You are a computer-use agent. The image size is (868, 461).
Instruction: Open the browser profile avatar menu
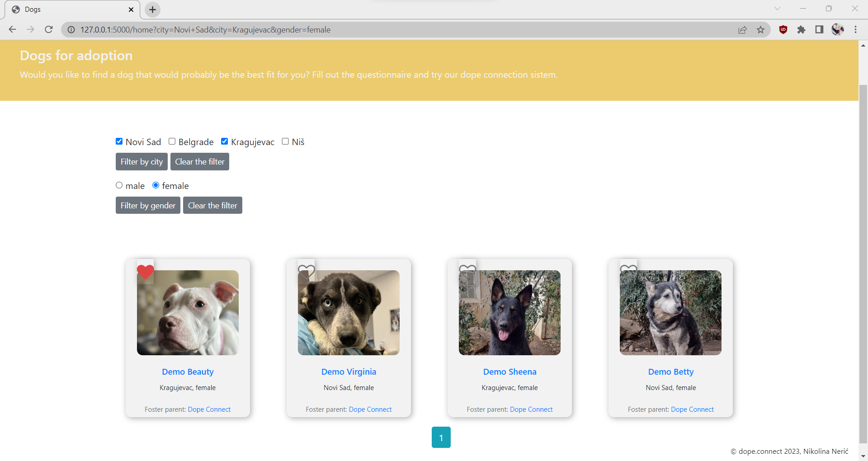point(838,29)
